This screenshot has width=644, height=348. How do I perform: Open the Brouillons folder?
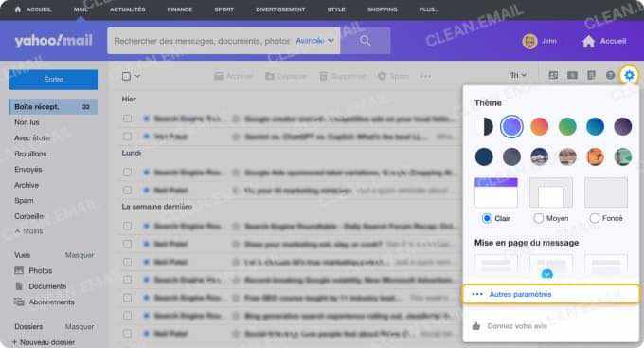pos(30,154)
